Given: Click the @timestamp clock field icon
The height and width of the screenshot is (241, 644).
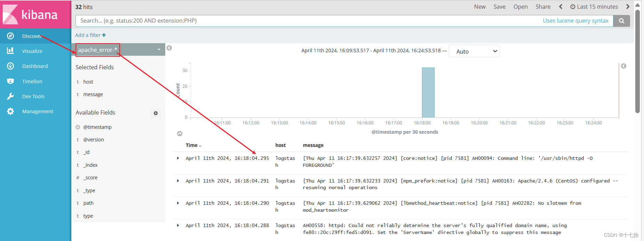Looking at the screenshot, I should coord(78,127).
